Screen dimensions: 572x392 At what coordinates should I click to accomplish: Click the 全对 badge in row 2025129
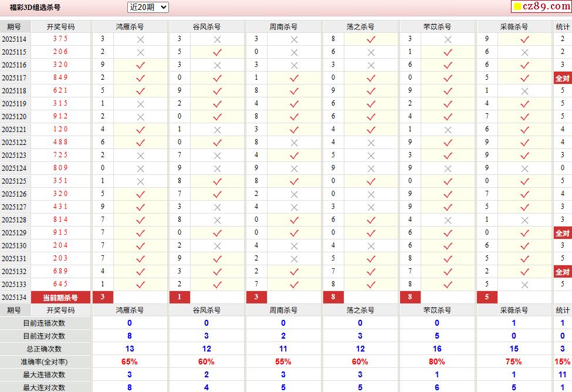pos(563,233)
